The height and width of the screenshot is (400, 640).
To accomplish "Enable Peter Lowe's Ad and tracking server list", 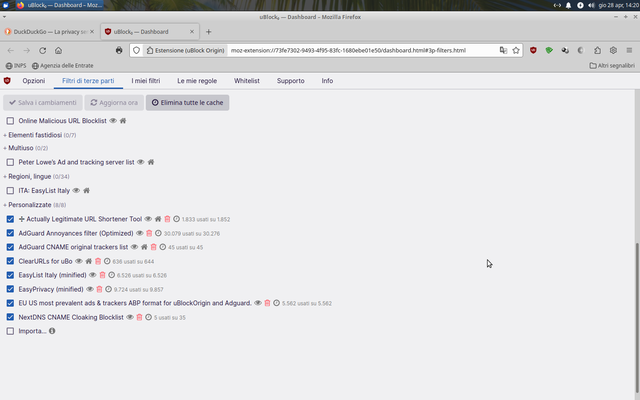I will click(10, 162).
